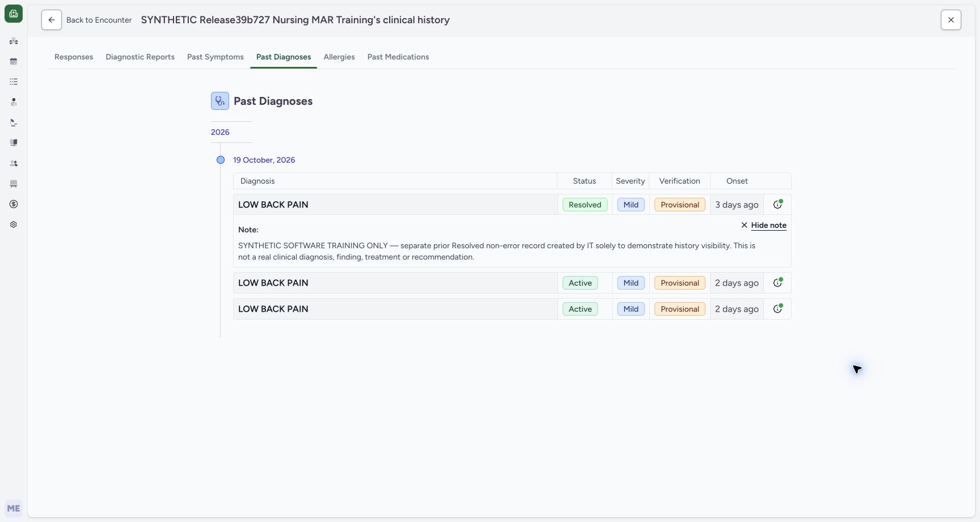Switch to the Past Symptoms tab
This screenshot has height=522, width=980.
[216, 57]
